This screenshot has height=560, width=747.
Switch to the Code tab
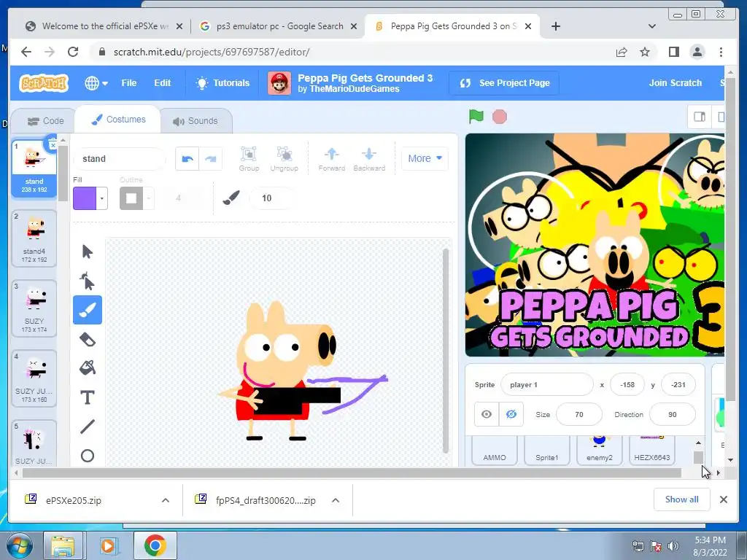click(45, 121)
